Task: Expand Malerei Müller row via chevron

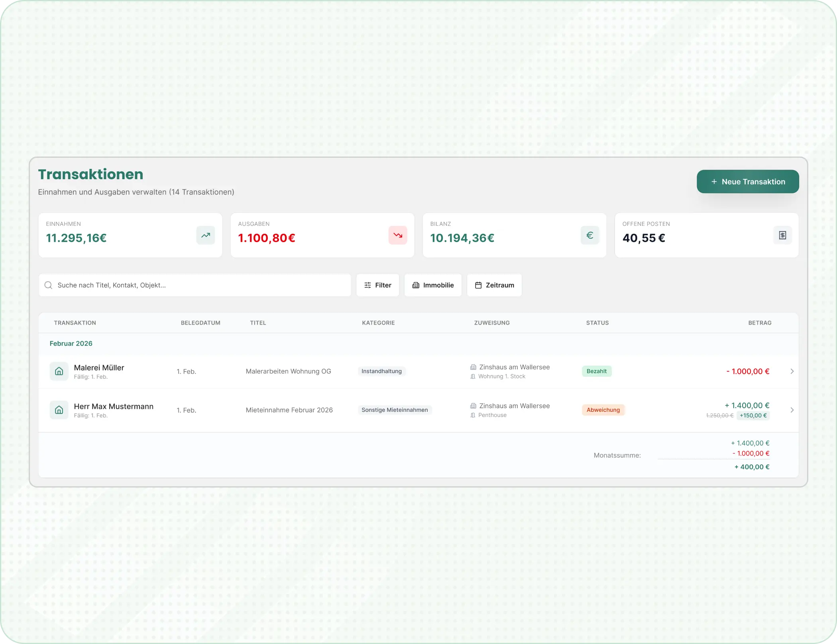Action: click(792, 371)
